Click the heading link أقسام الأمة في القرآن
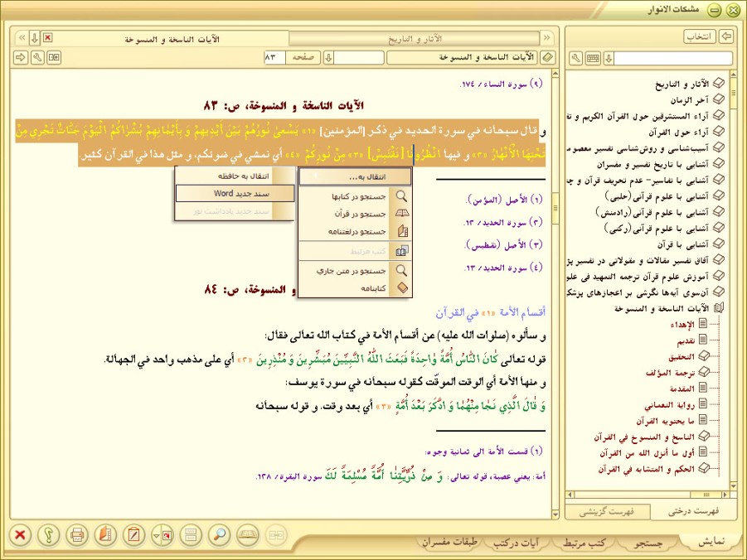 [491, 312]
